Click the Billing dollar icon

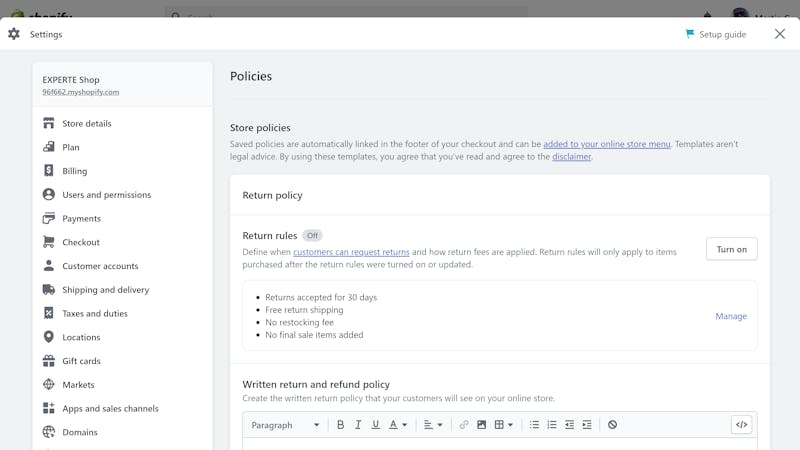[48, 170]
